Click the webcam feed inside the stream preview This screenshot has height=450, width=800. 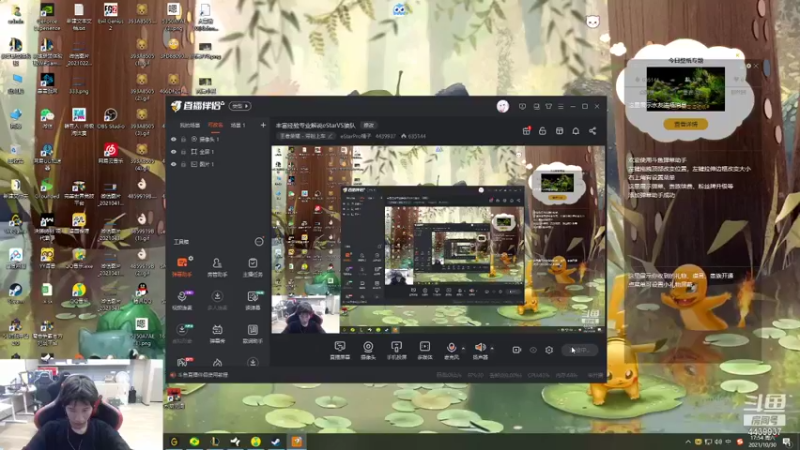(x=305, y=314)
